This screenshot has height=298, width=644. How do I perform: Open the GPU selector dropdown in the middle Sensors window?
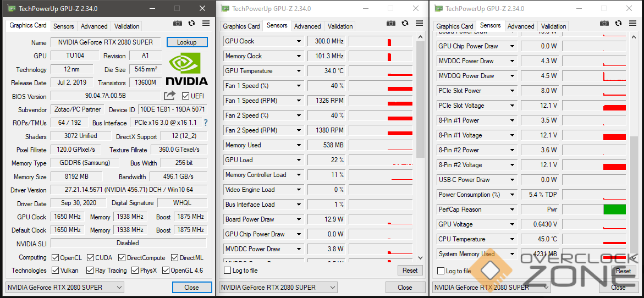pos(278,288)
